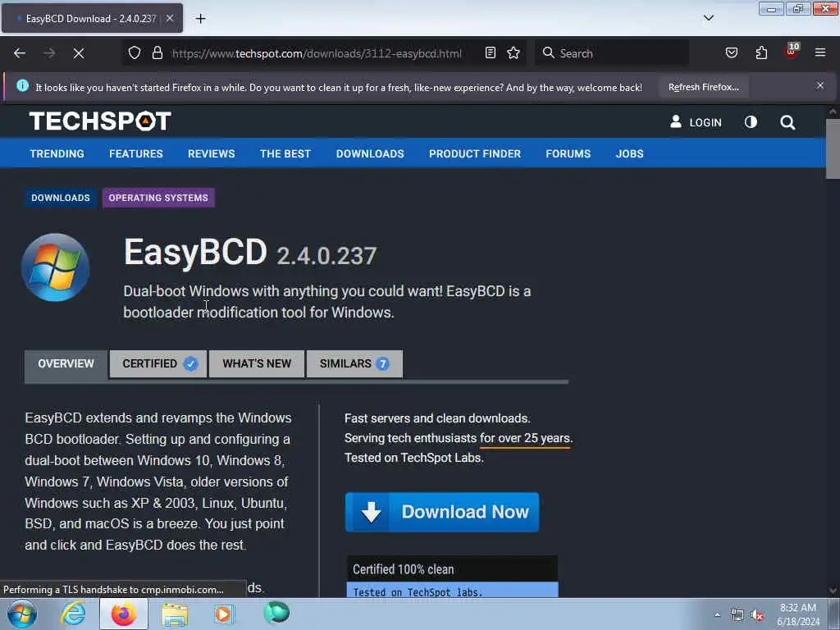Screen dimensions: 840x630
Task: Open THE BEST navigation menu
Action: [x=285, y=153]
